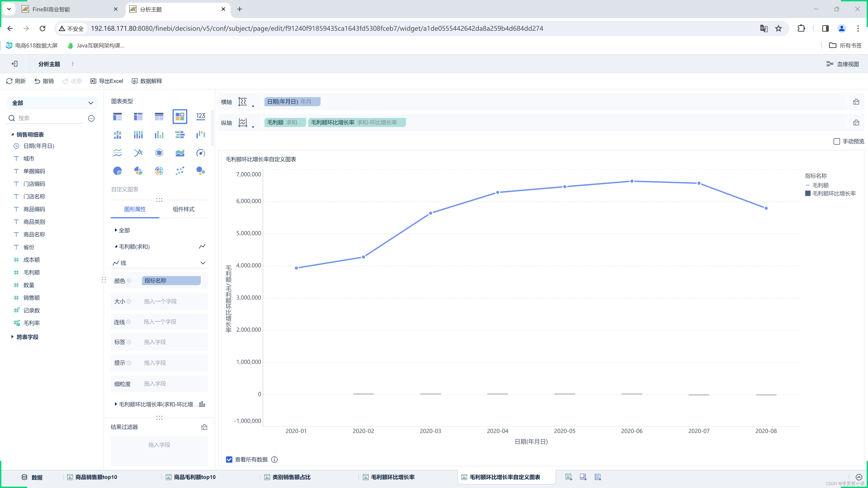Click the 毛利额环比增长率 pill on vertical axis
868x488 pixels.
[x=357, y=123]
